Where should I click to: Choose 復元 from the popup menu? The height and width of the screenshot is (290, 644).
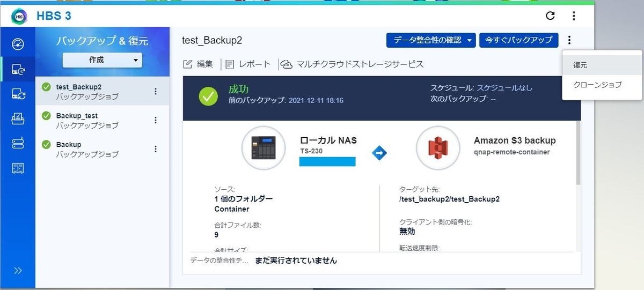(602, 65)
